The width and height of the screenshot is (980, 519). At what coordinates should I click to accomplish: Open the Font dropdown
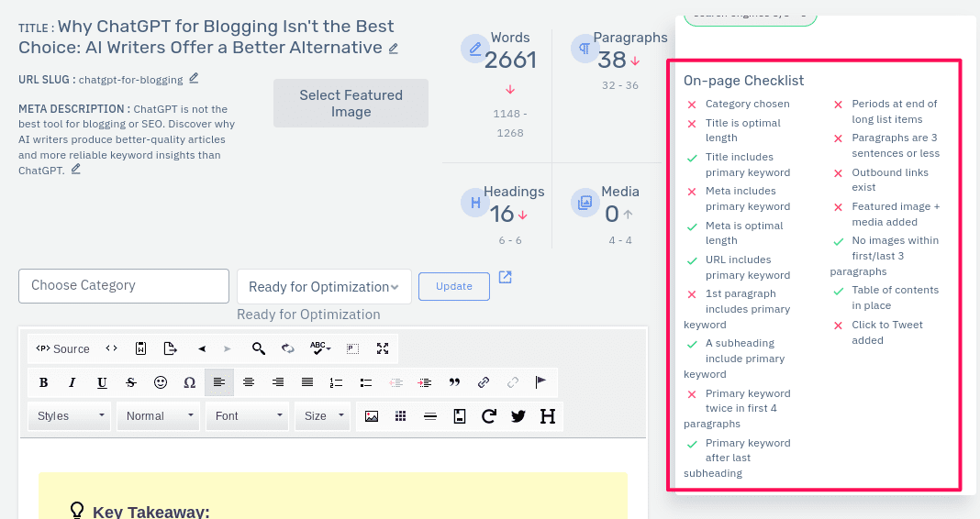point(247,416)
